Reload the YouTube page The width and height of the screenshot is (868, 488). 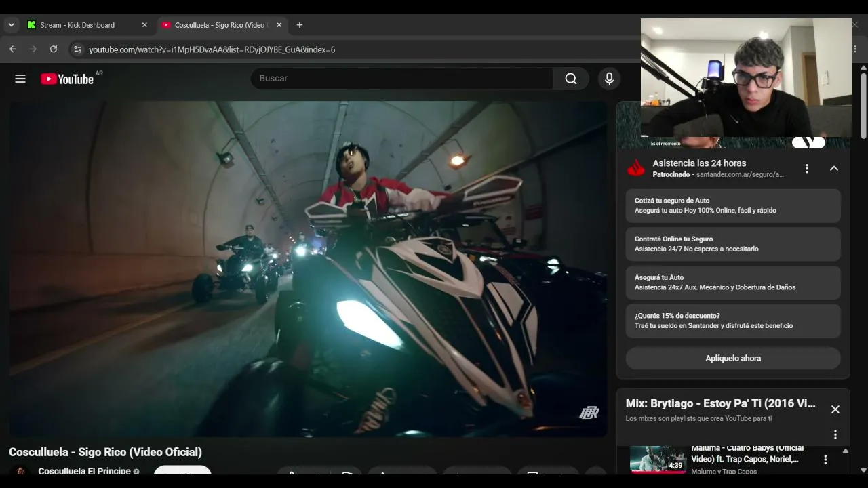(54, 49)
